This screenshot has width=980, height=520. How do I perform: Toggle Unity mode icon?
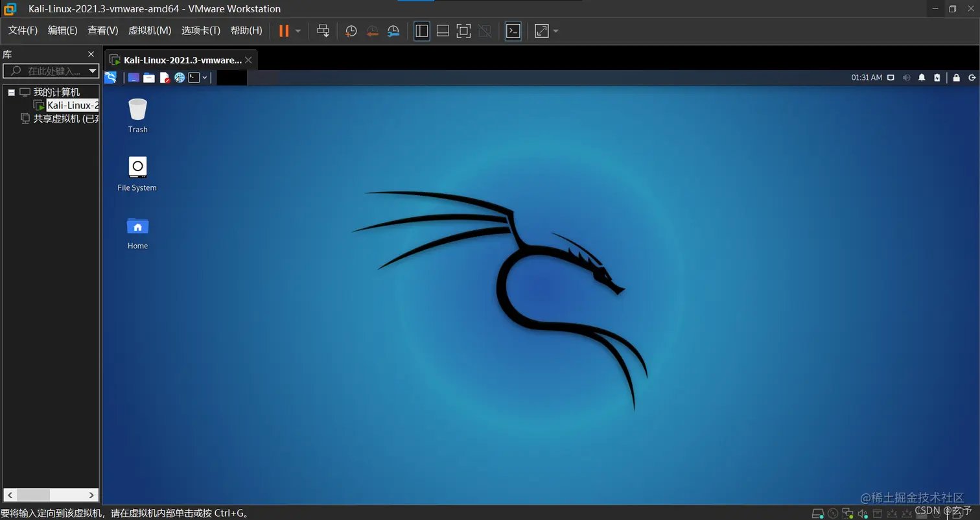[x=484, y=30]
